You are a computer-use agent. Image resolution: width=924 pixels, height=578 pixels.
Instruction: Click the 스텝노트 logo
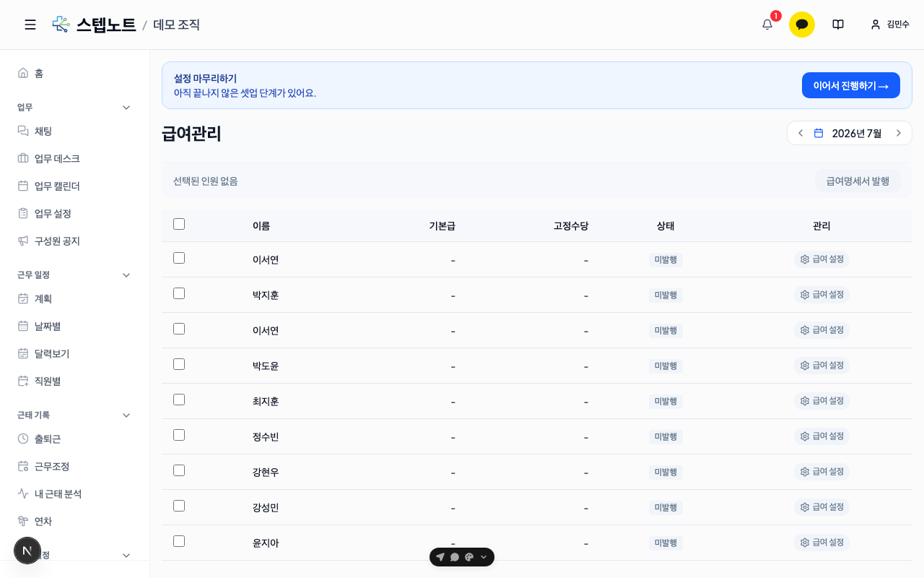95,25
